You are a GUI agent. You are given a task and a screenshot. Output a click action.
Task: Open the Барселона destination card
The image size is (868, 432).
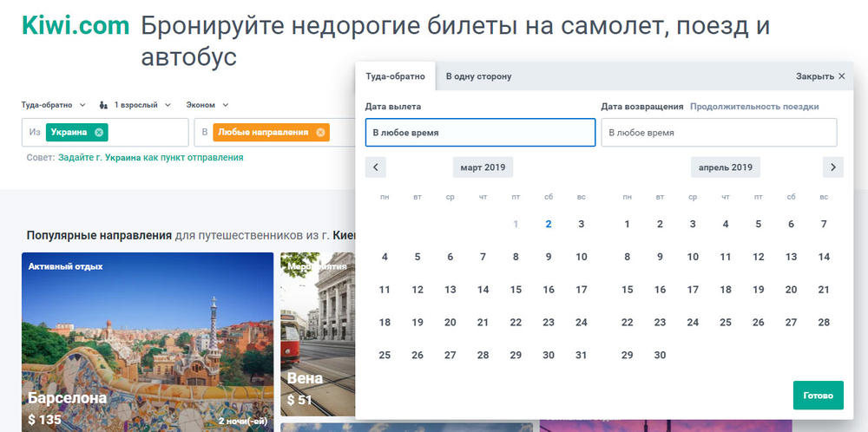tap(148, 342)
